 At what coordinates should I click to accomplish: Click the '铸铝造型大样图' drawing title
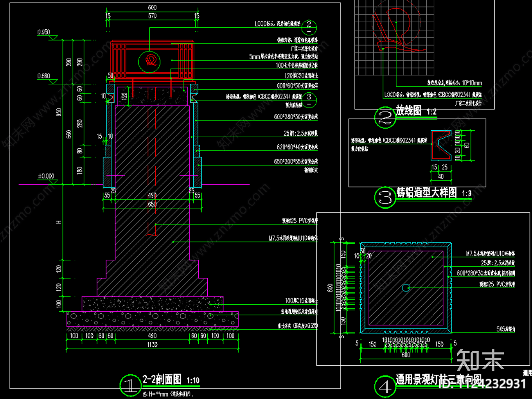[427, 192]
